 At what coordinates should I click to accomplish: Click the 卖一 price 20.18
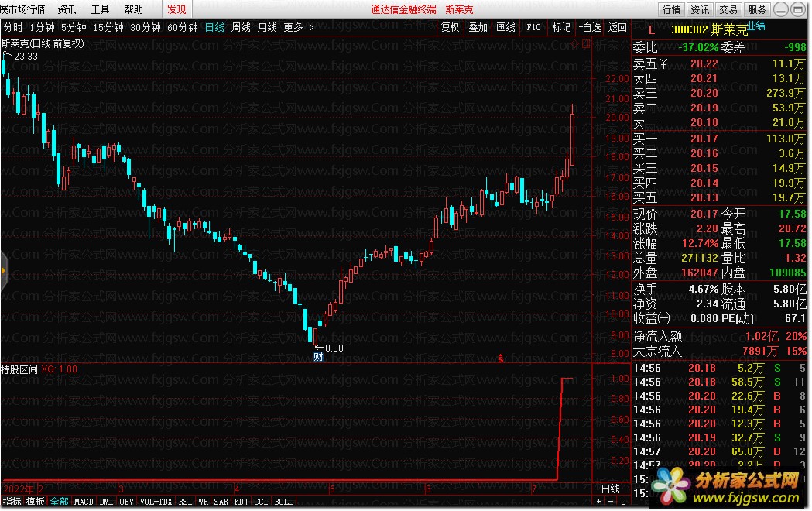tap(704, 122)
